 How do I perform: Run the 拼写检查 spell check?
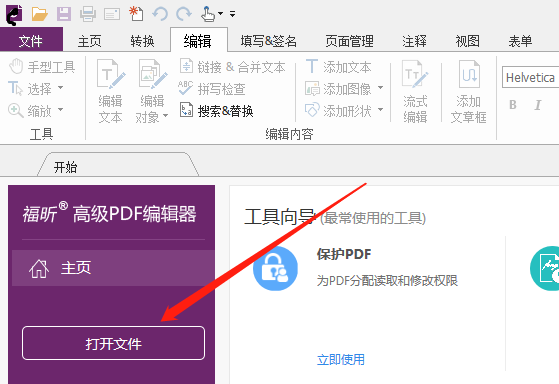point(212,89)
